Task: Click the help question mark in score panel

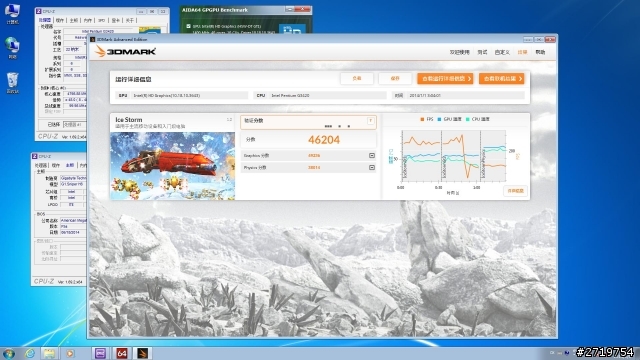Action: point(371,121)
